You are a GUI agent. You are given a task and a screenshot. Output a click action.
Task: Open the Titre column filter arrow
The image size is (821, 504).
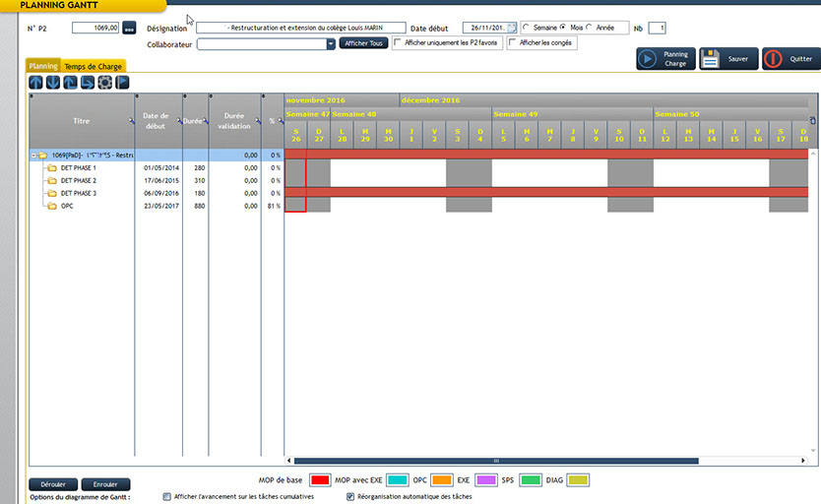tap(131, 121)
